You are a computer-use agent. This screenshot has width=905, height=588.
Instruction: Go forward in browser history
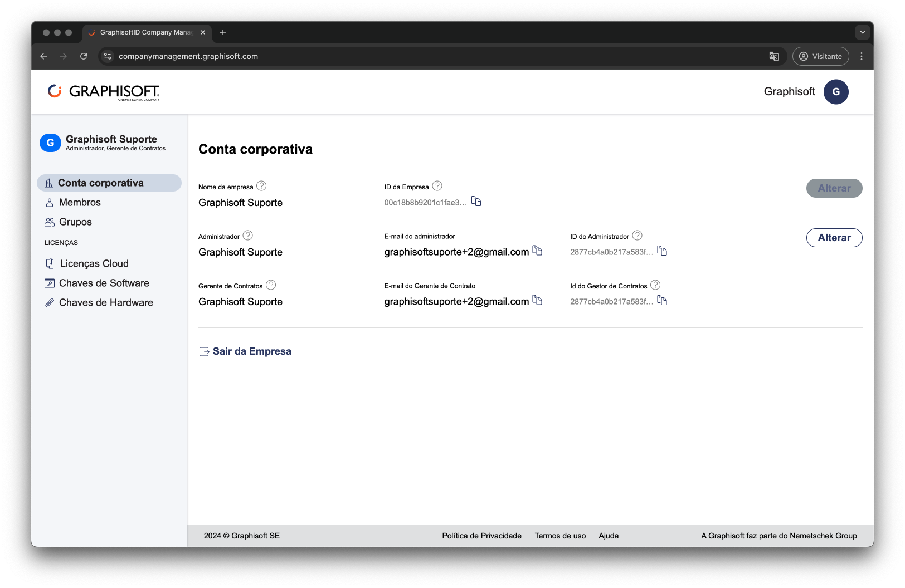pyautogui.click(x=64, y=56)
